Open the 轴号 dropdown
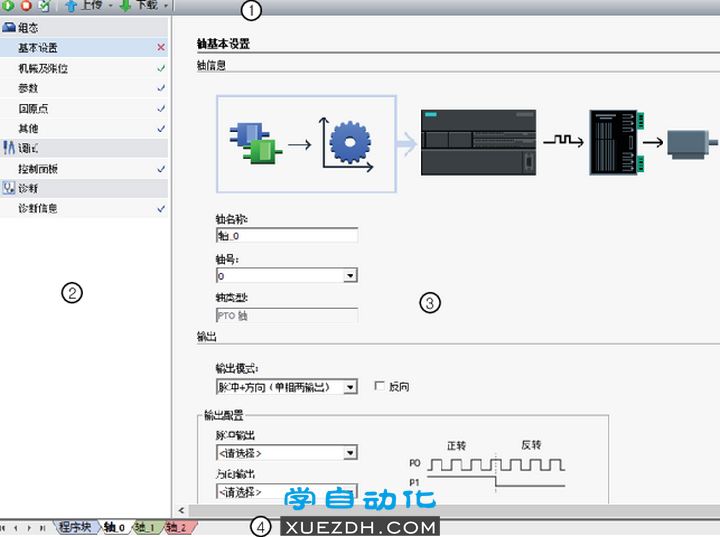This screenshot has height=537, width=720. tap(350, 276)
